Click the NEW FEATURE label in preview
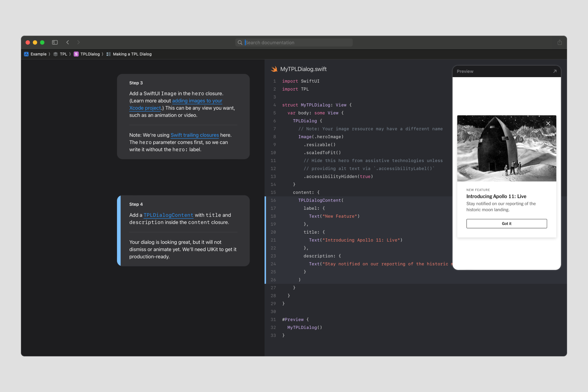 478,190
